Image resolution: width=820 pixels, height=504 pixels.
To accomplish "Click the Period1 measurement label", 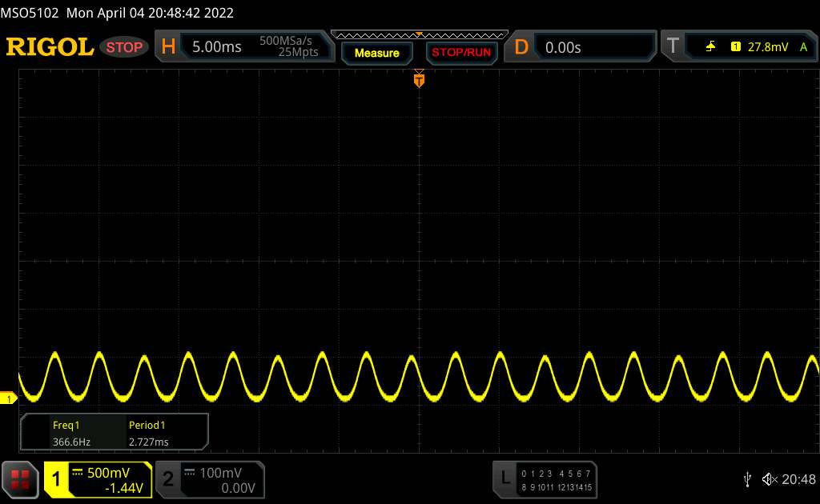I will click(147, 425).
